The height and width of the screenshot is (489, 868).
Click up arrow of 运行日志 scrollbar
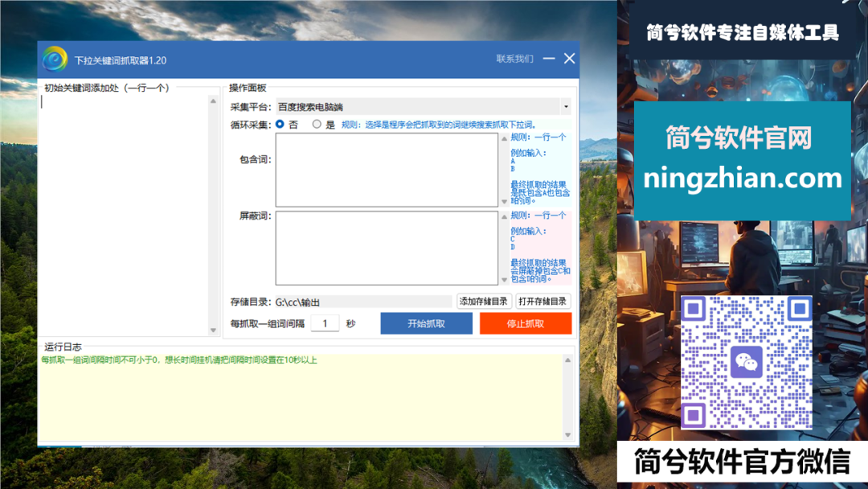[x=567, y=360]
